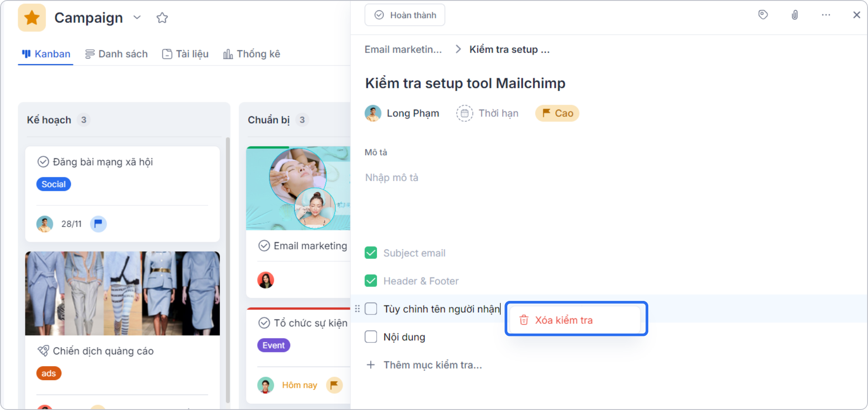868x410 pixels.
Task: Uncheck the Subject email checklist item
Action: pyautogui.click(x=371, y=253)
